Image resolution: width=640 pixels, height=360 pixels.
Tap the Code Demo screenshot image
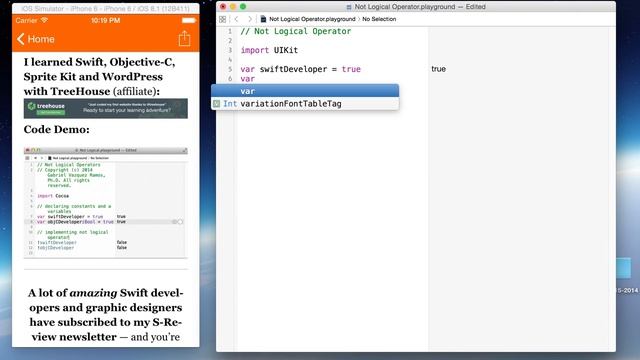point(106,202)
